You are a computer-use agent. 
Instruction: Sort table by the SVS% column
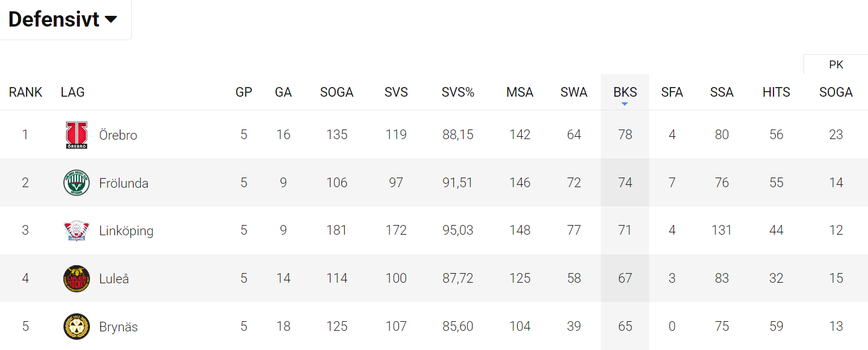pyautogui.click(x=458, y=92)
